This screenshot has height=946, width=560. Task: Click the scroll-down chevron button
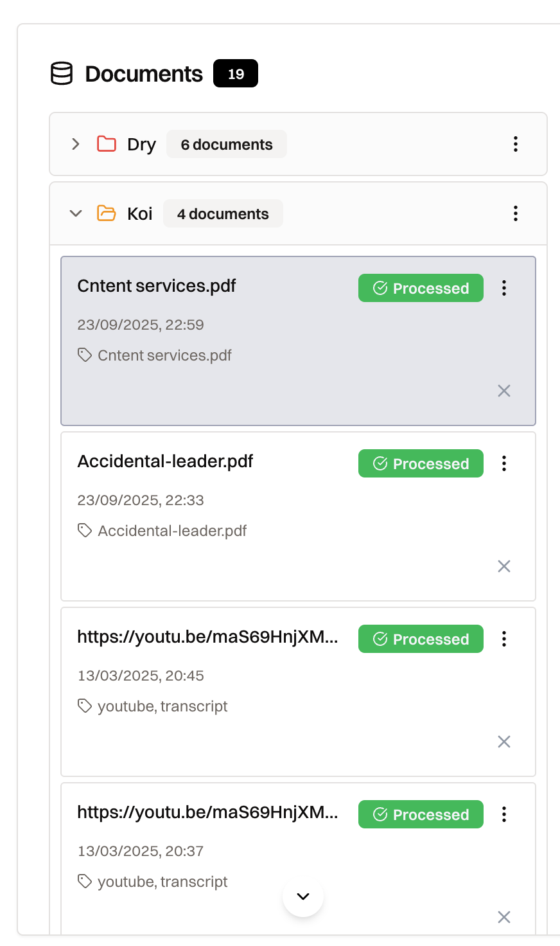coord(303,897)
